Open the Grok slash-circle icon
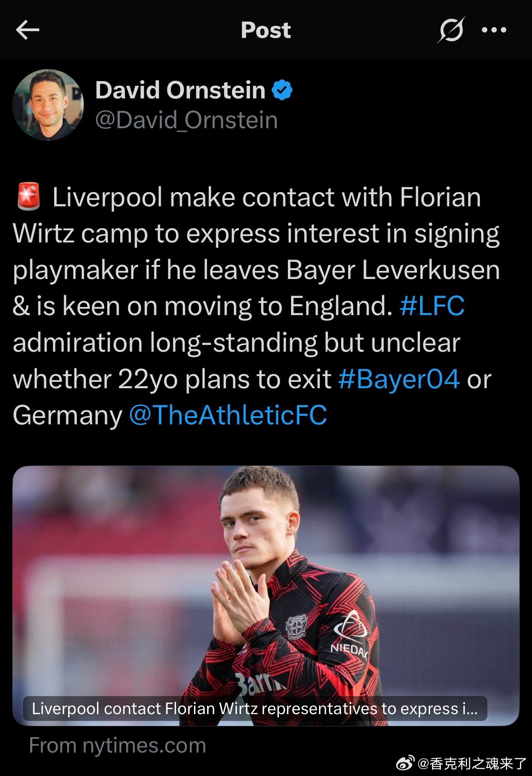 [451, 30]
